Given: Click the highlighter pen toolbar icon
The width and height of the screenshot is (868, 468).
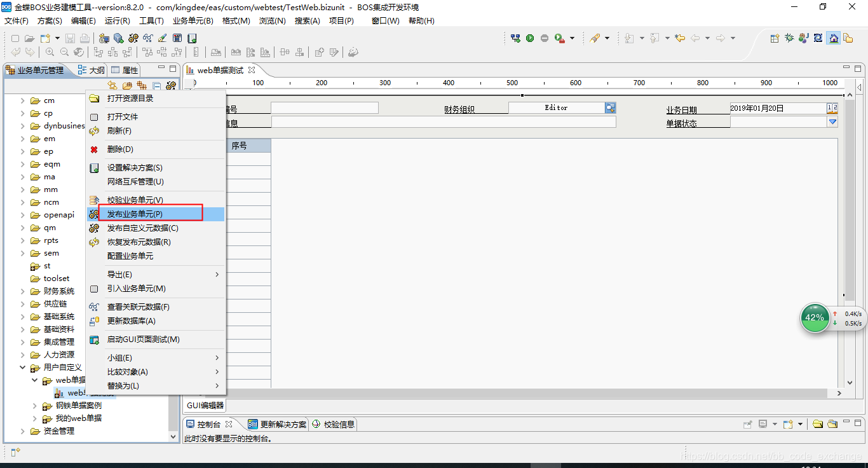Looking at the screenshot, I should coord(595,38).
